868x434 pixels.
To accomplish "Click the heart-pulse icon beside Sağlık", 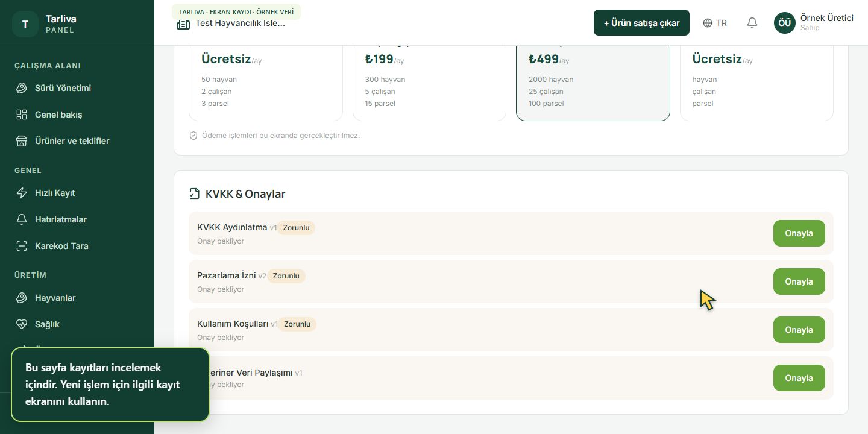I will [x=22, y=324].
